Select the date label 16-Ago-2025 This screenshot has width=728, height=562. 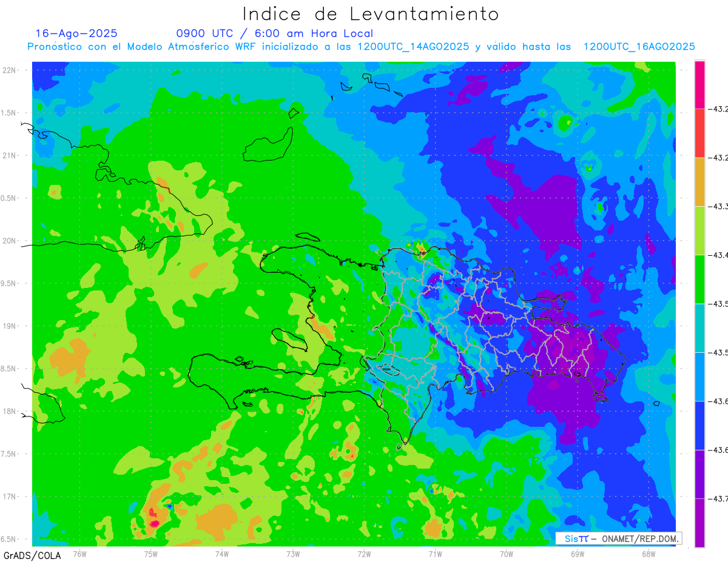pos(76,33)
